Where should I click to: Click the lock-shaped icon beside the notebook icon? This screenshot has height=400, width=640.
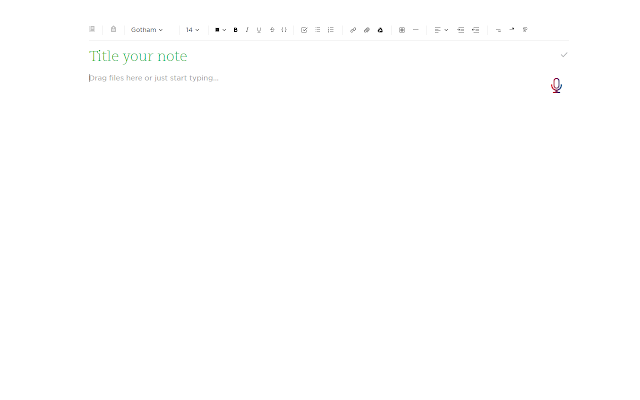pyautogui.click(x=113, y=29)
